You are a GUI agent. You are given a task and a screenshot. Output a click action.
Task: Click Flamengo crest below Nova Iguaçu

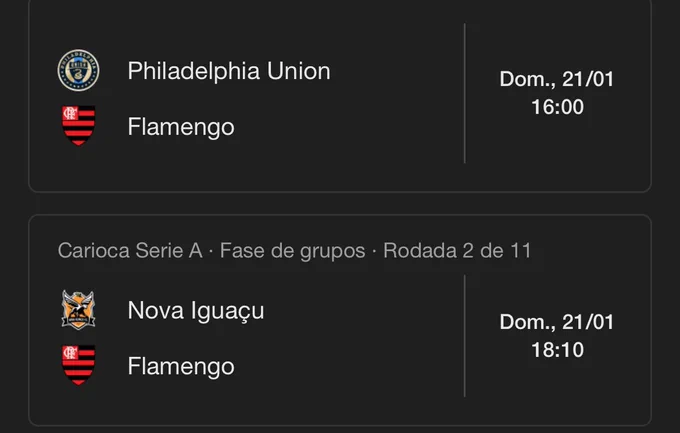click(78, 365)
